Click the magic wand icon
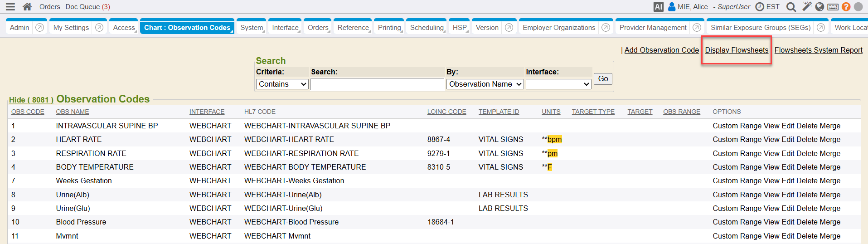 807,6
